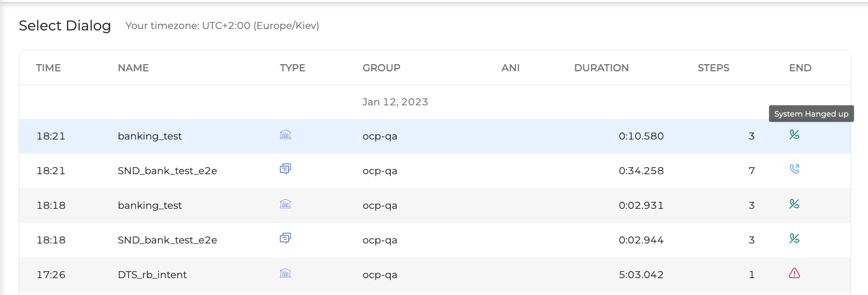Screen dimensions: 868x295
Task: Click the ocp-qa group in 17:26 row
Action: [380, 275]
